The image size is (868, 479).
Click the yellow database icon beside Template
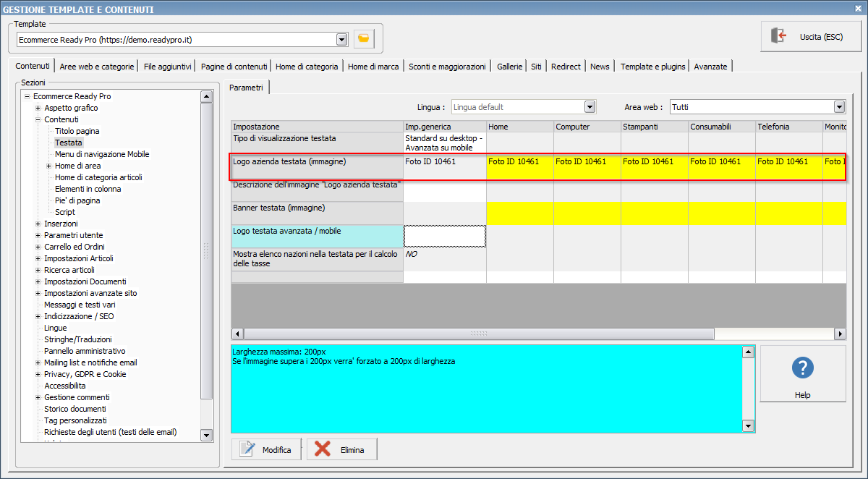point(364,39)
